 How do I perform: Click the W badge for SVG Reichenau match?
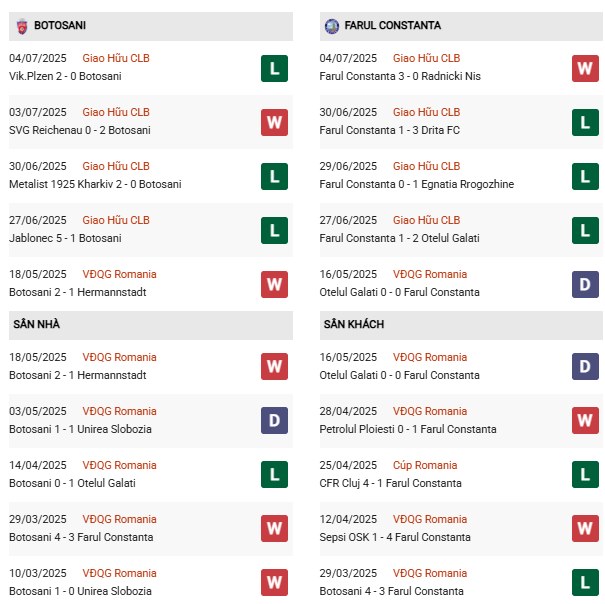coord(274,122)
